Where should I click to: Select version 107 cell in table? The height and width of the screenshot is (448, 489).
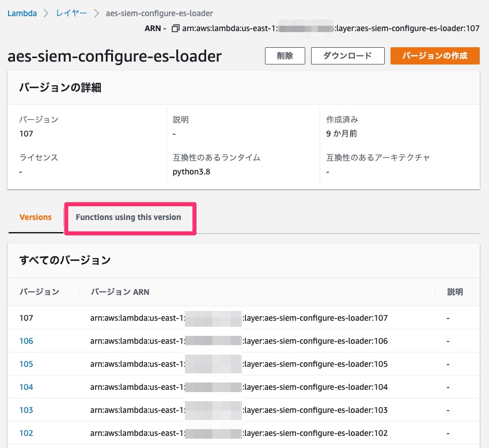(26, 318)
